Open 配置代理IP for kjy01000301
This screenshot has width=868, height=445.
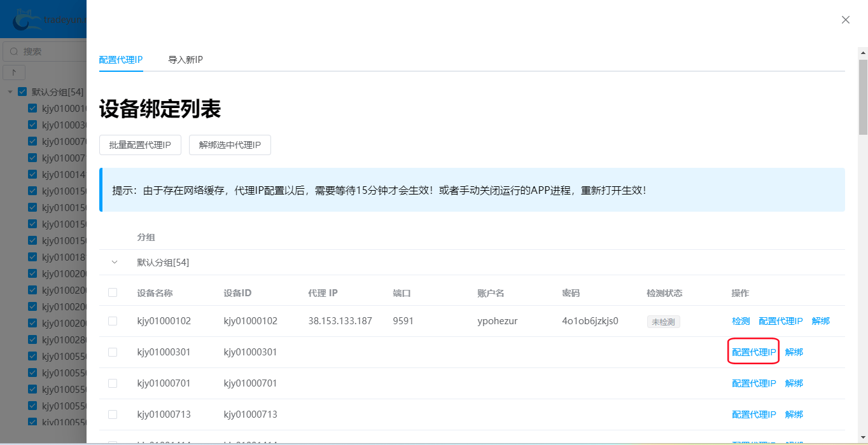click(753, 352)
